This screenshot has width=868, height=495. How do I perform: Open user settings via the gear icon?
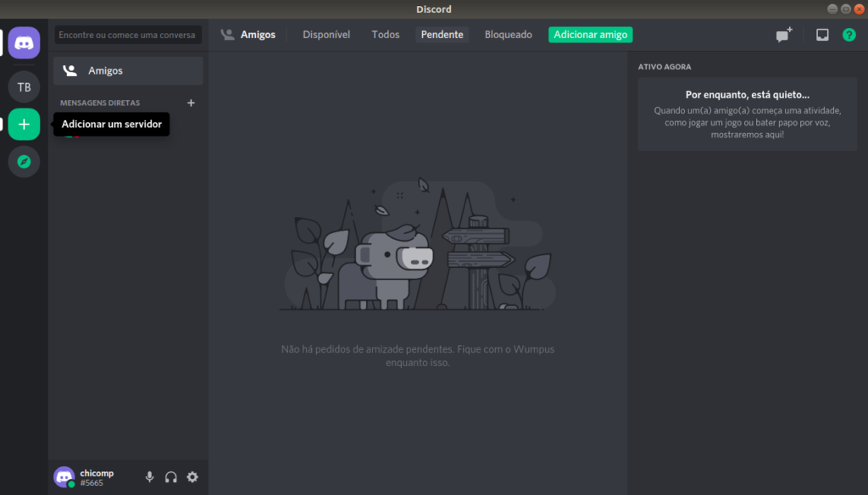[x=192, y=476]
